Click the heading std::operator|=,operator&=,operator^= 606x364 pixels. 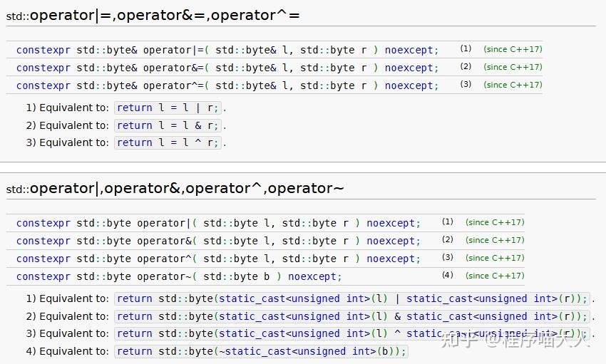[x=153, y=16]
